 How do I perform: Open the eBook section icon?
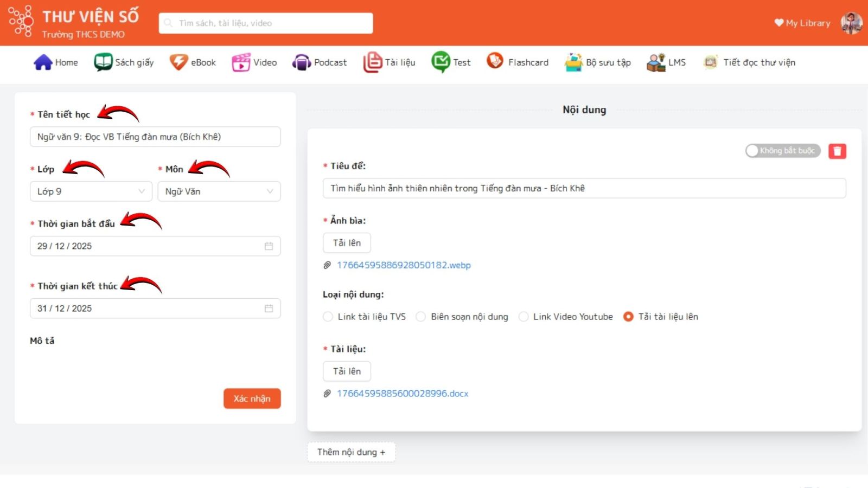pyautogui.click(x=178, y=62)
